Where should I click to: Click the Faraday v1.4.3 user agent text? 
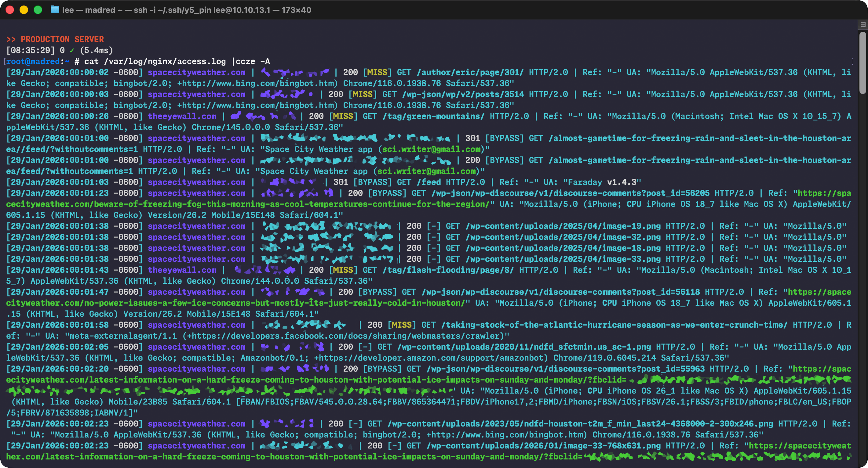click(x=602, y=182)
